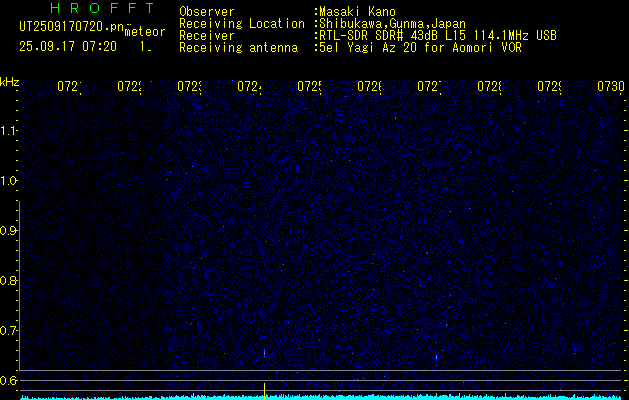Click the yellow spike in the cyan power graph
The height and width of the screenshot is (400, 629).
pos(264,391)
